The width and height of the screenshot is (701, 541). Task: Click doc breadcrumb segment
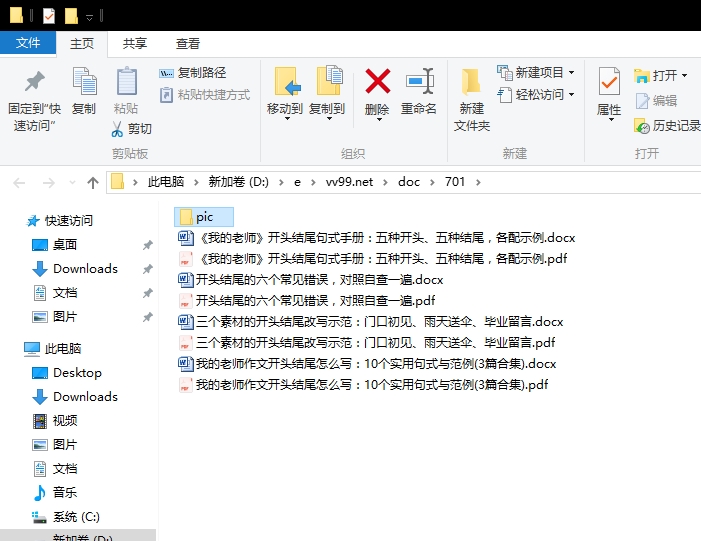coord(409,182)
